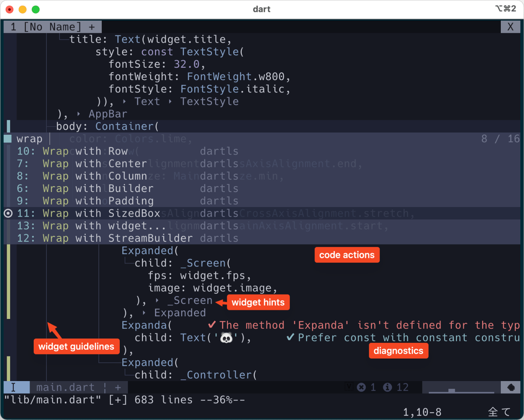
Task: Expand the Text widget hint triangle
Action: 124,101
